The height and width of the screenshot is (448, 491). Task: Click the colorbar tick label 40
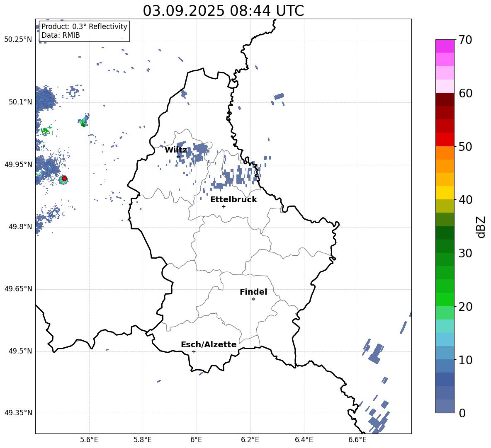[465, 200]
